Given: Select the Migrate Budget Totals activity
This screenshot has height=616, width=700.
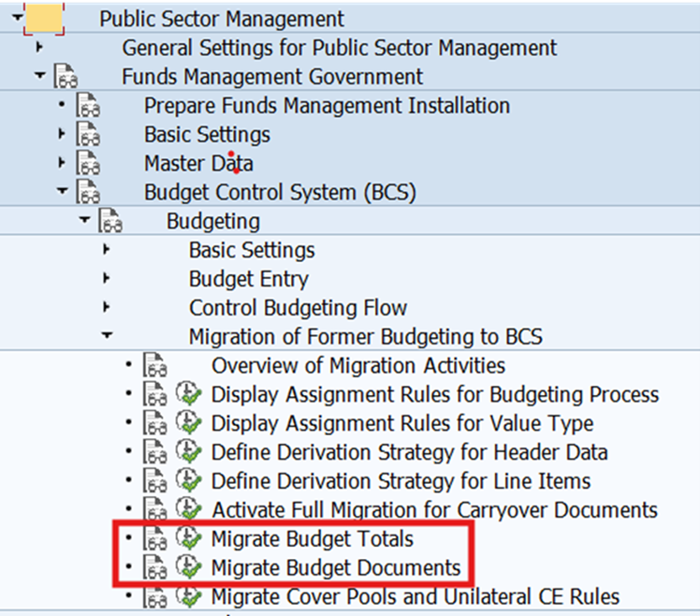Looking at the screenshot, I should tap(312, 539).
